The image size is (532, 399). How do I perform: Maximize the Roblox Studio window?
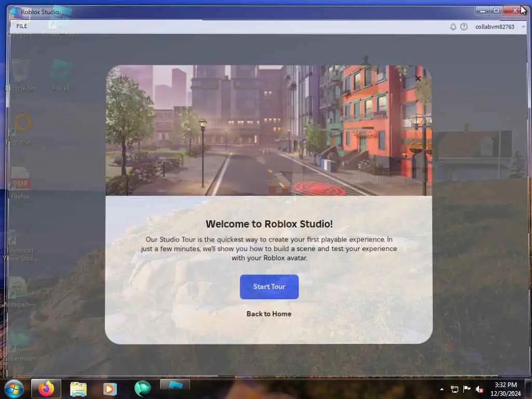click(x=496, y=11)
